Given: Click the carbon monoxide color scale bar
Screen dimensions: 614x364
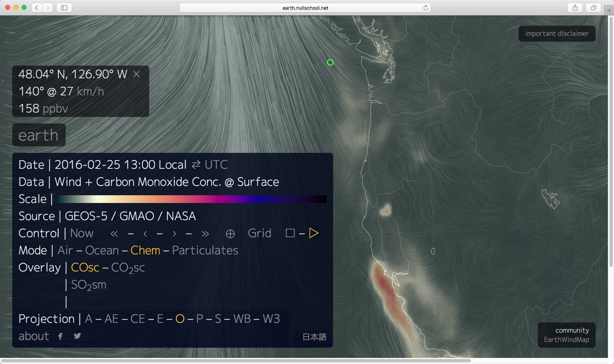Looking at the screenshot, I should pyautogui.click(x=192, y=199).
